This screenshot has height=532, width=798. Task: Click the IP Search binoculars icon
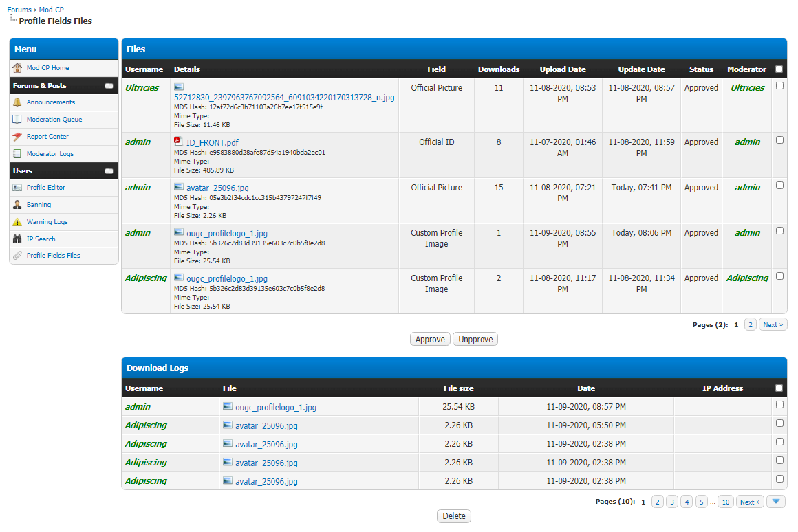[17, 239]
